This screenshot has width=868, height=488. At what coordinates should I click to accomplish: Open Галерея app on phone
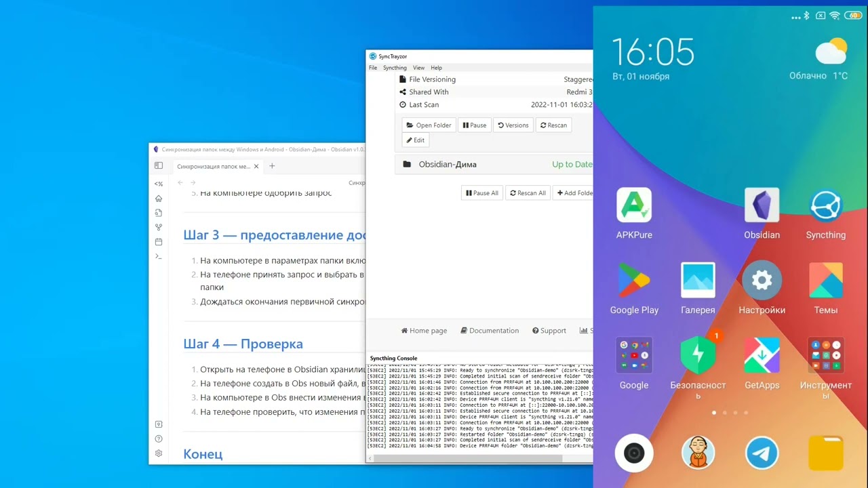point(698,288)
